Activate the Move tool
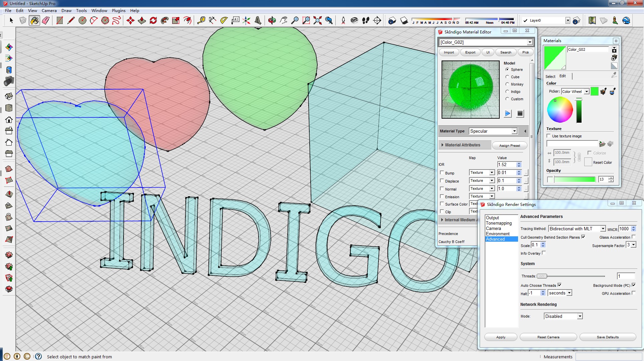 pos(130,21)
